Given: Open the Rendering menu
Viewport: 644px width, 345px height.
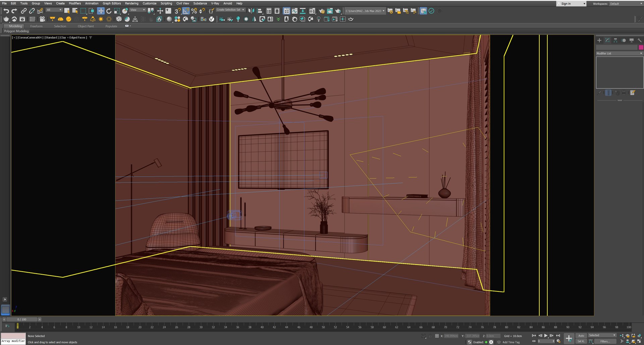Looking at the screenshot, I should [131, 3].
